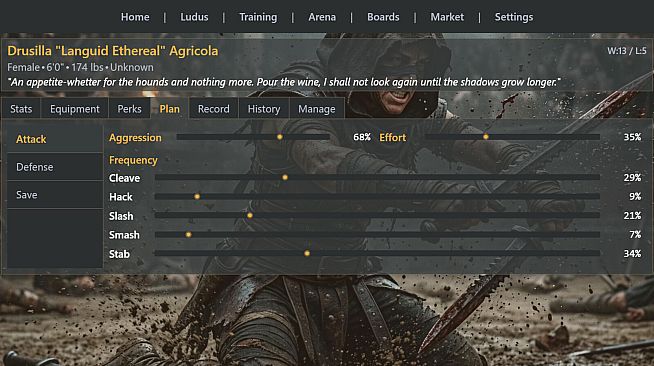654x366 pixels.
Task: Navigate to the Arena
Action: [x=322, y=17]
